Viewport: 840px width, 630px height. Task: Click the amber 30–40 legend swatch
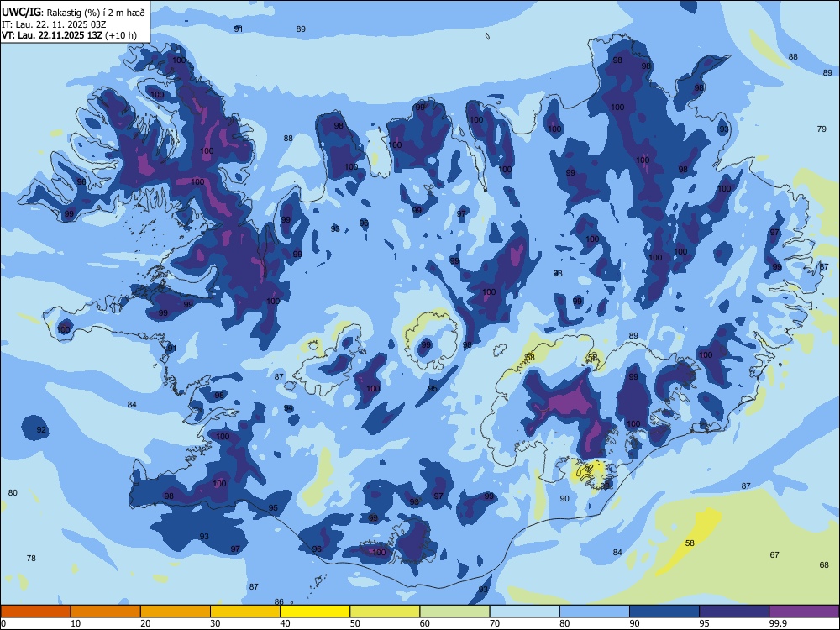[x=245, y=612]
